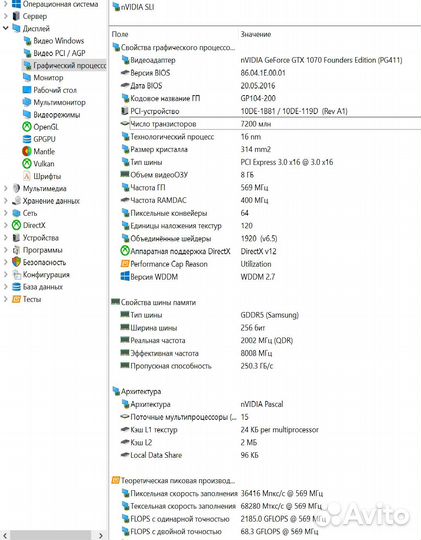Click the sidebar horizontal scrollbar right arrow
Image resolution: width=421 pixels, height=540 pixels.
(x=101, y=536)
